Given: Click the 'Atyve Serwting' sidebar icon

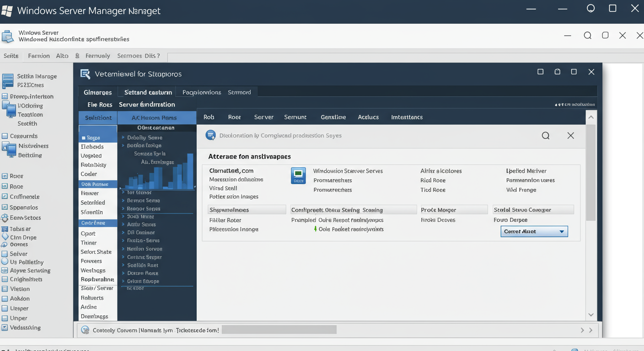Looking at the screenshot, I should click(5, 271).
